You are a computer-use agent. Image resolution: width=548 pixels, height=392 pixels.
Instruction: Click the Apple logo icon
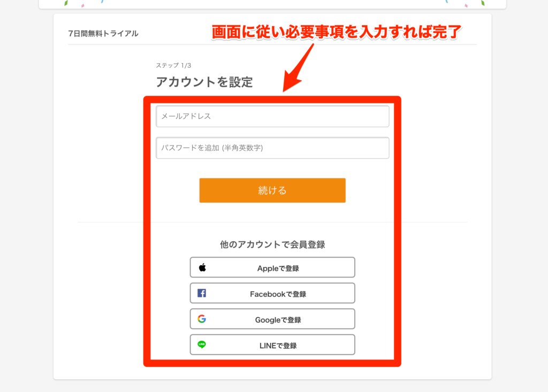(202, 267)
